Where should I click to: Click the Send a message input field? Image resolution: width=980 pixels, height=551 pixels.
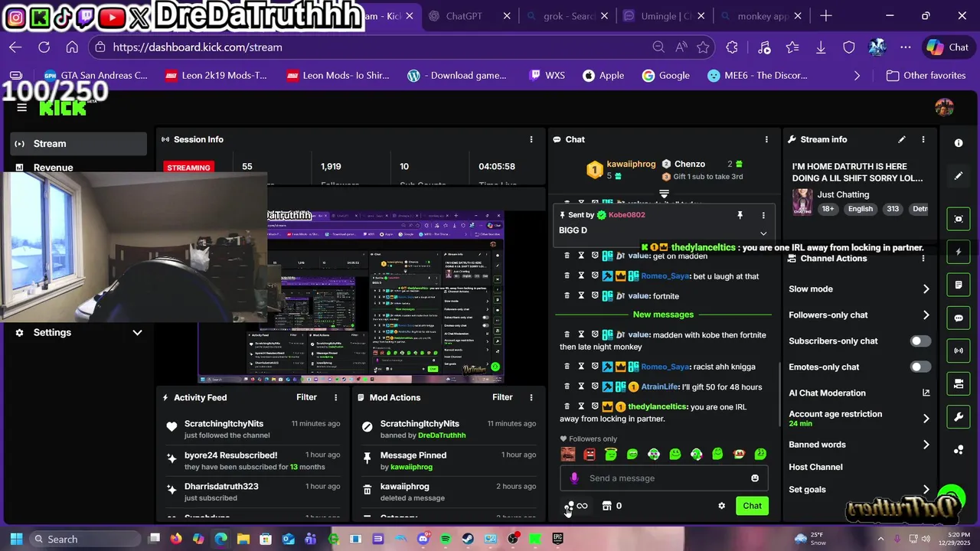(x=664, y=478)
